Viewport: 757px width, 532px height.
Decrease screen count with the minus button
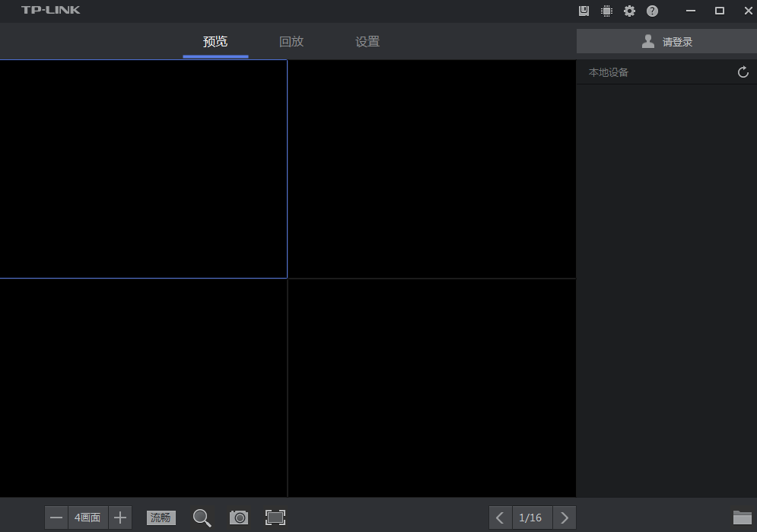click(56, 518)
